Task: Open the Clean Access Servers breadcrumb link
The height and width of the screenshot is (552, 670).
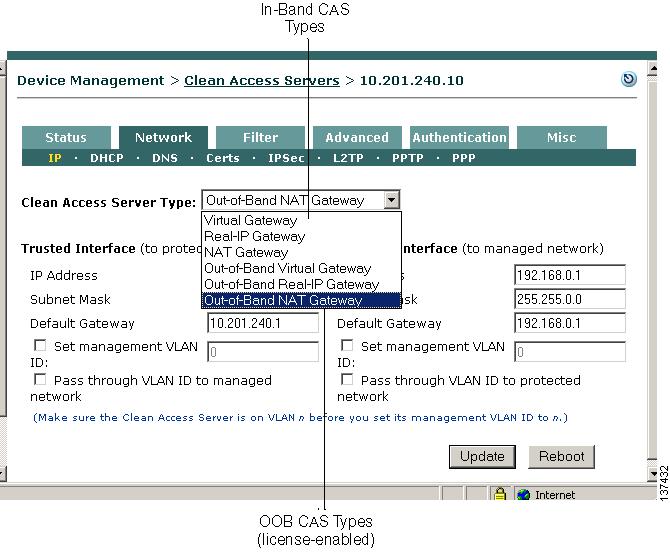Action: pos(262,81)
